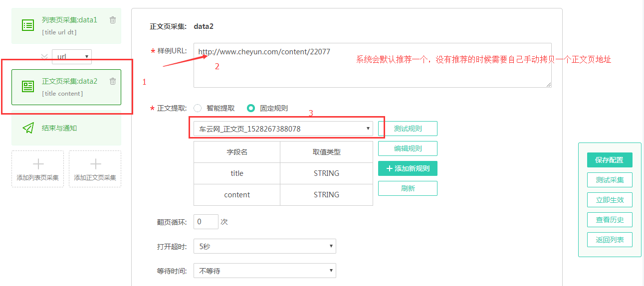This screenshot has width=644, height=286.
Task: Click the 添加新规则 button
Action: point(408,168)
